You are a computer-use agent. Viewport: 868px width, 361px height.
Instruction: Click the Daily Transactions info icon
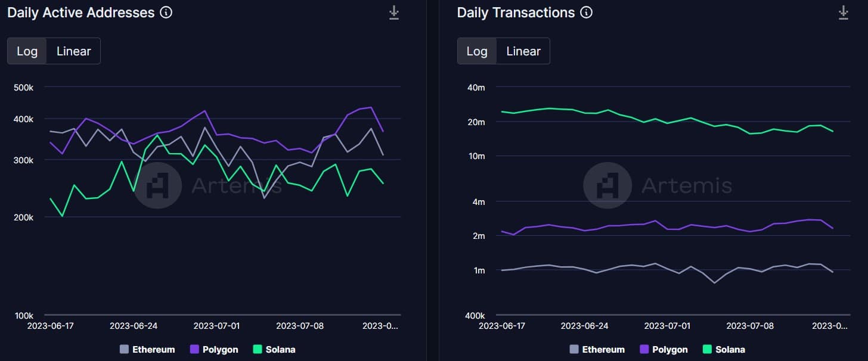pyautogui.click(x=587, y=13)
